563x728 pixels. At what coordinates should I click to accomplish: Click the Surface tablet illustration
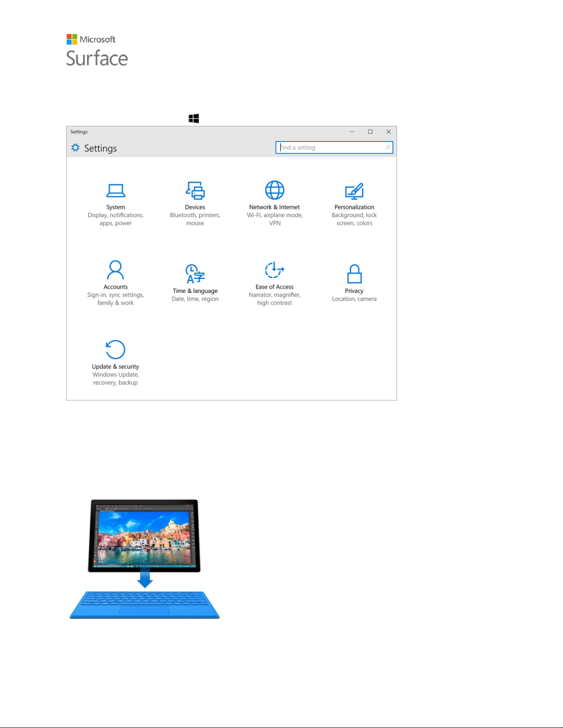[144, 536]
